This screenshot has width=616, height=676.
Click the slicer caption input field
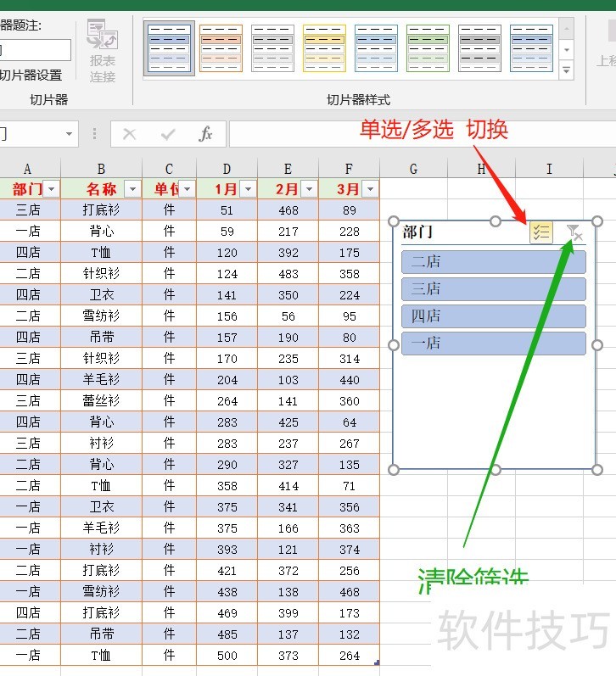click(36, 50)
